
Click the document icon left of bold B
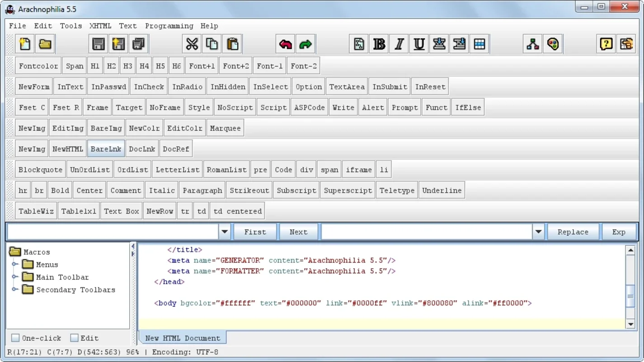point(359,44)
